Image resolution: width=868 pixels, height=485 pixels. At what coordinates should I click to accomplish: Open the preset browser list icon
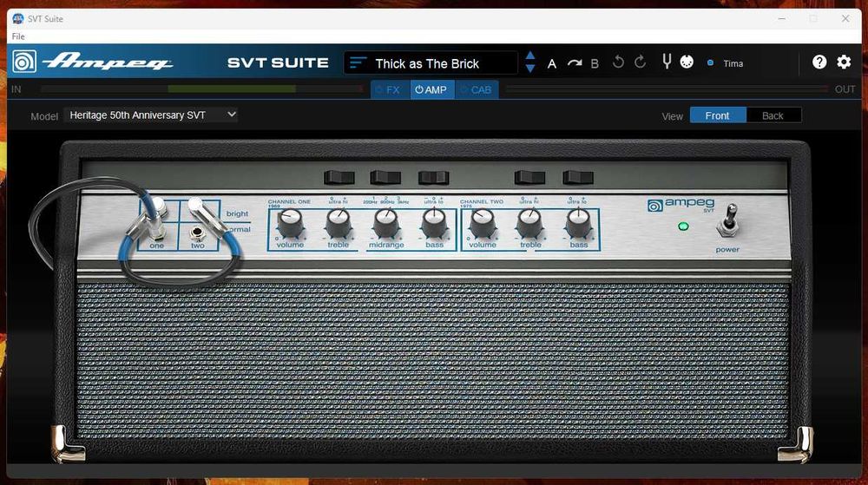[358, 63]
